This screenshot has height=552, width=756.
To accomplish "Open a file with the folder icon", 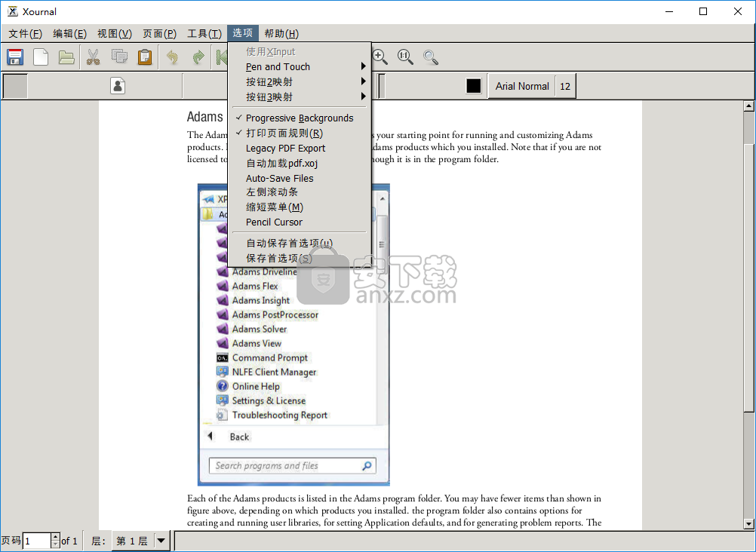I will click(x=66, y=57).
